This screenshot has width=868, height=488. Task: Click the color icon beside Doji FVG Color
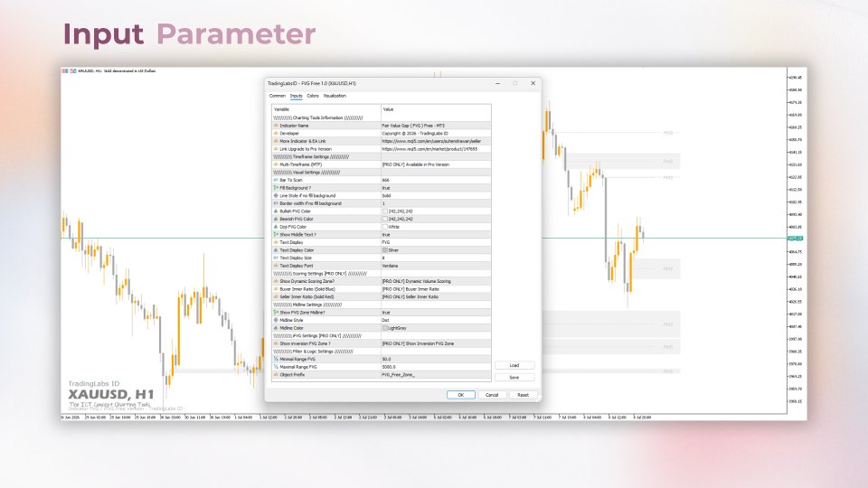(276, 226)
